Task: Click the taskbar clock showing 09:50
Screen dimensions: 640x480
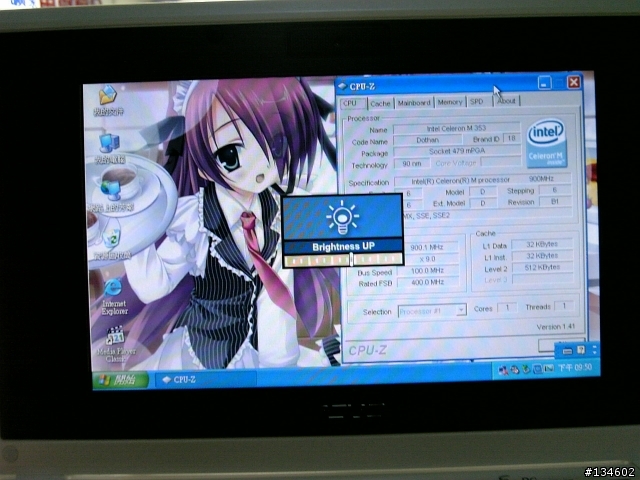Action: coord(575,368)
